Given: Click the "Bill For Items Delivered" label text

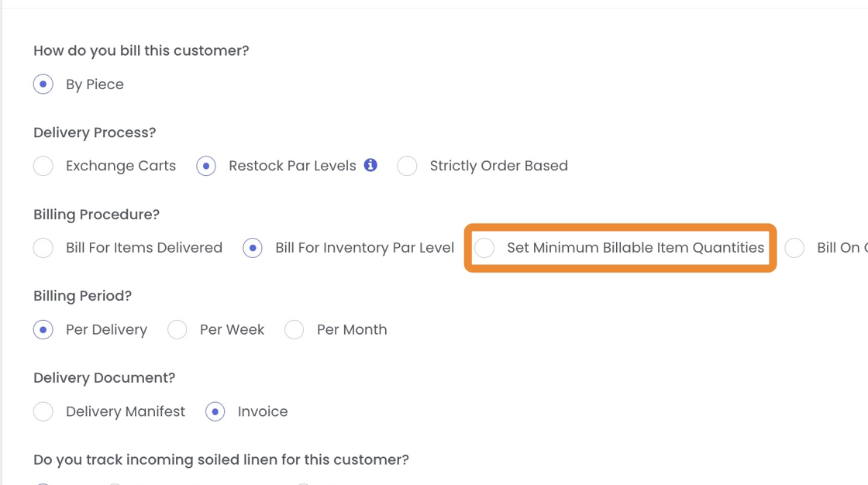Looking at the screenshot, I should (144, 248).
